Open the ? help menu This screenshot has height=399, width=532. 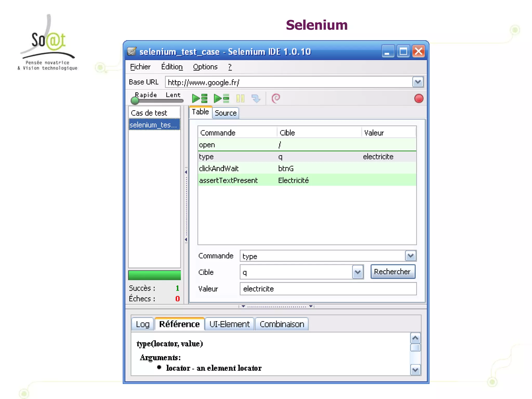(x=230, y=67)
